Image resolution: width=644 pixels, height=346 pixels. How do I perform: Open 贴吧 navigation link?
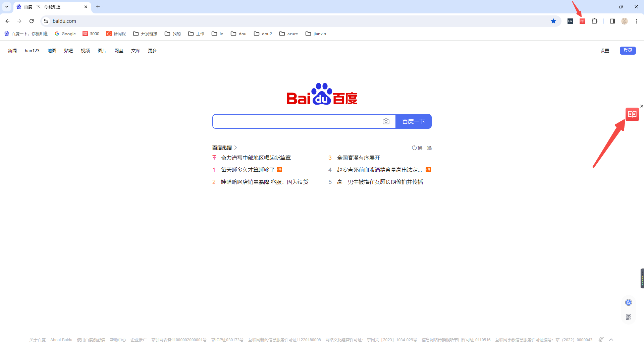click(68, 51)
